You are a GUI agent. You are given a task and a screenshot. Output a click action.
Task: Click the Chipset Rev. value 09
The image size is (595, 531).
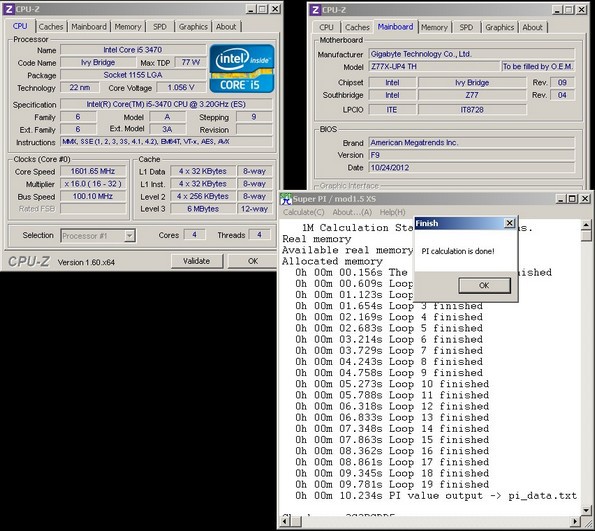562,82
